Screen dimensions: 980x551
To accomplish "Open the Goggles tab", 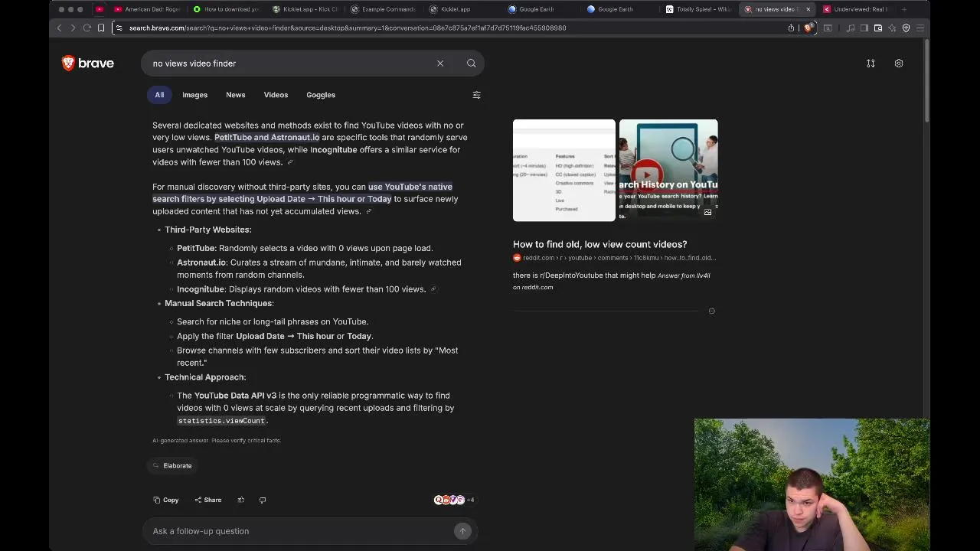I will (x=321, y=95).
